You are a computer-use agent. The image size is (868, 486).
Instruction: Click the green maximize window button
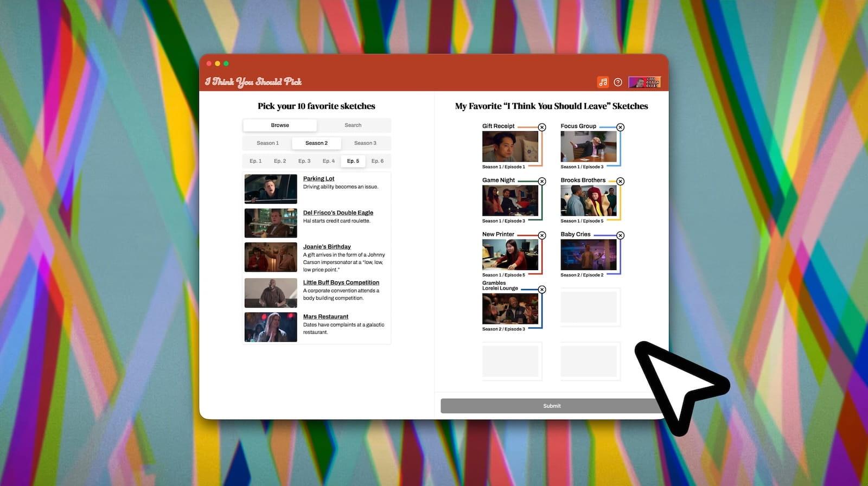(226, 63)
